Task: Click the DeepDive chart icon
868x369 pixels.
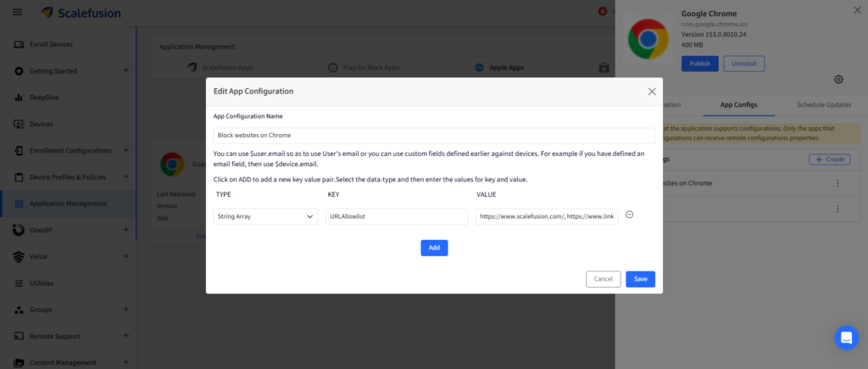Action: (x=19, y=98)
